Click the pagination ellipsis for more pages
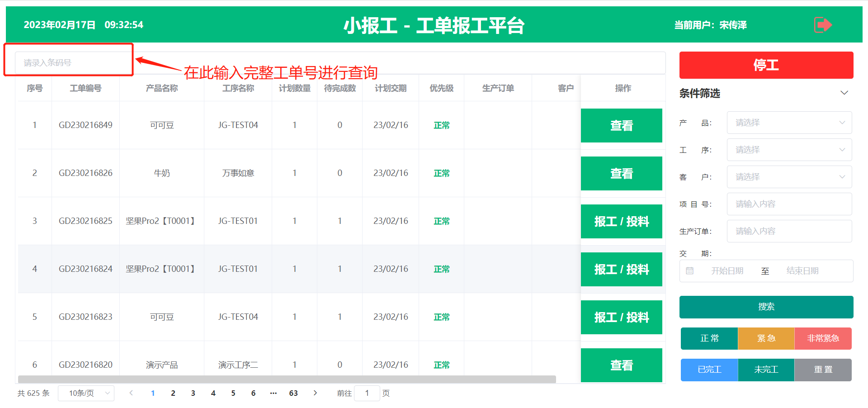Image resolution: width=868 pixels, height=408 pixels. (x=273, y=393)
